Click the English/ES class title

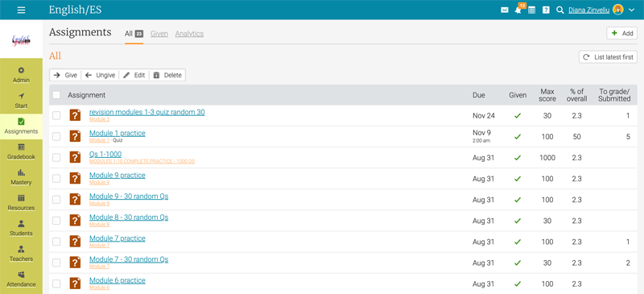[x=75, y=10]
